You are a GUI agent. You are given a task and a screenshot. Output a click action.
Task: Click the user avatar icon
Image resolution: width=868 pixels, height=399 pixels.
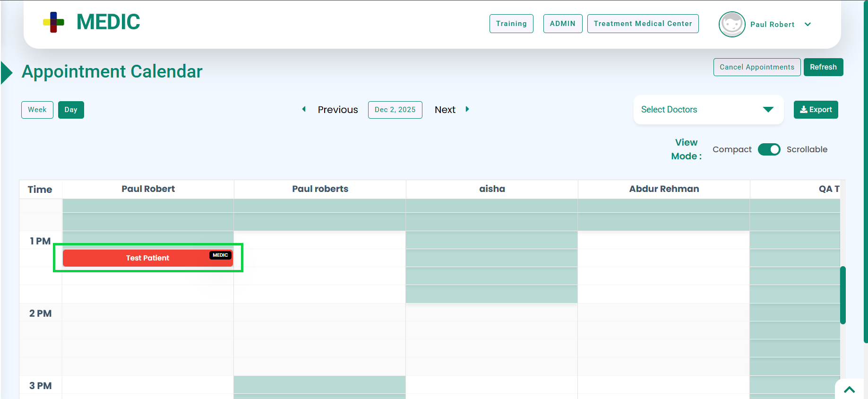(731, 24)
